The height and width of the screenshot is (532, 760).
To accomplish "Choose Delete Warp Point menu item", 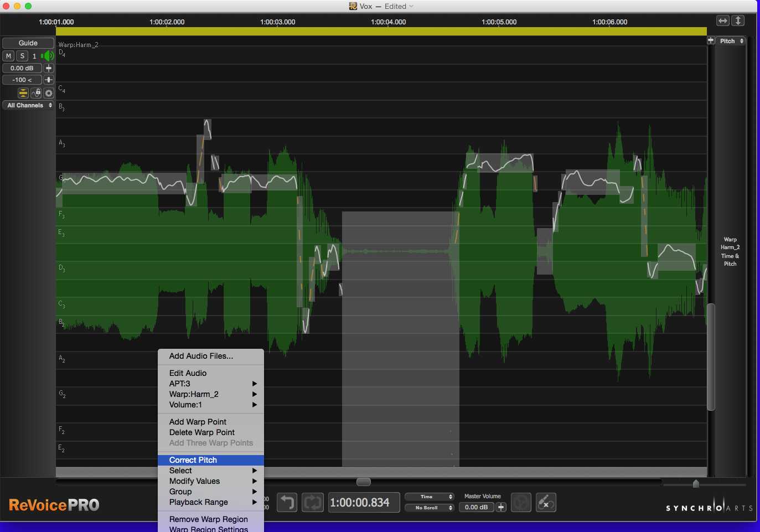I will [211, 432].
